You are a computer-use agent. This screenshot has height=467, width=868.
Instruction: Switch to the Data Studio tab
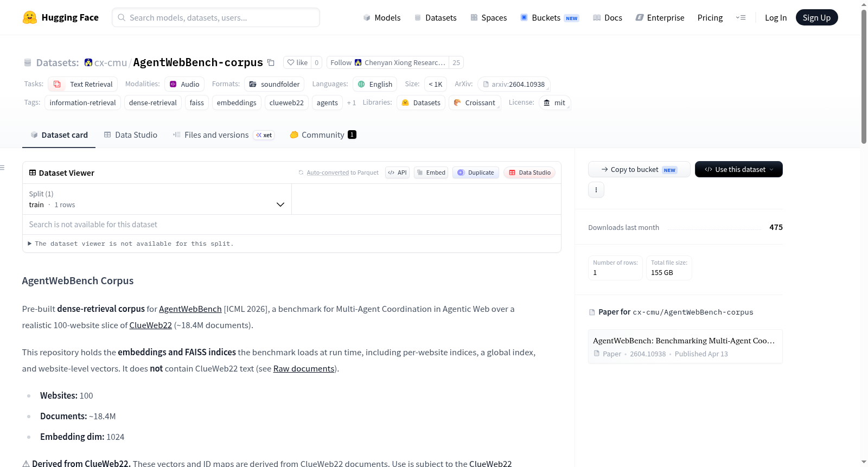click(130, 135)
